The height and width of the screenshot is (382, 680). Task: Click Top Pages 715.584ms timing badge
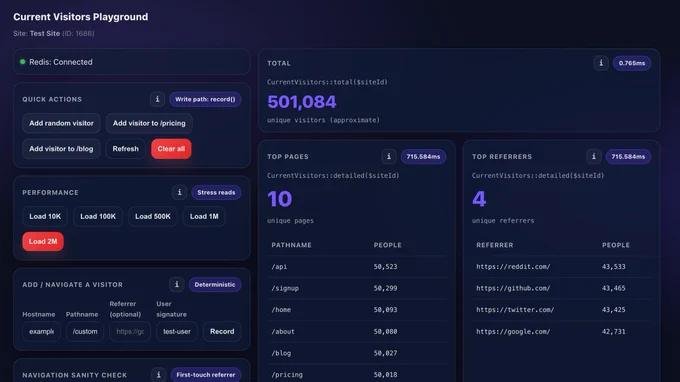pos(423,157)
